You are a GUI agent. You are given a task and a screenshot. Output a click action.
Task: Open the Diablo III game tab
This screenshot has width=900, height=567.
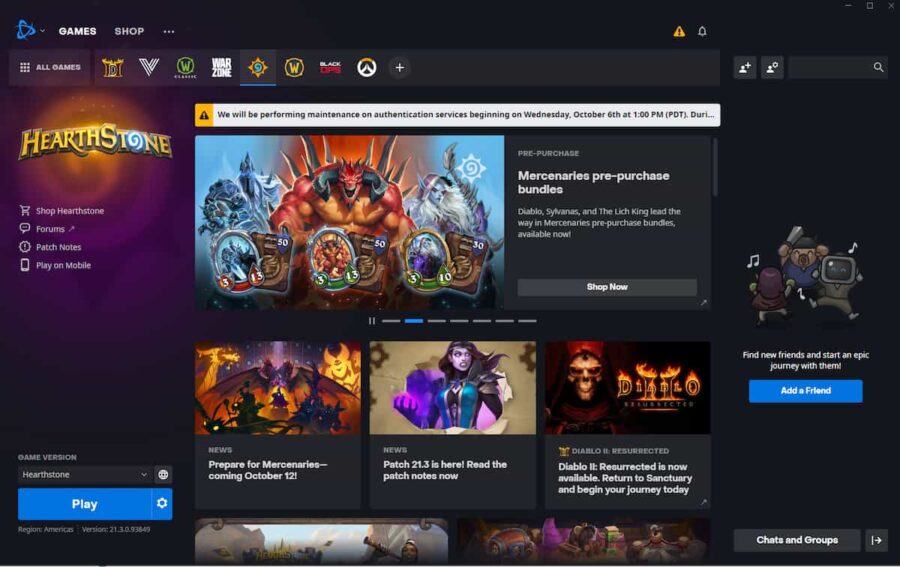112,68
